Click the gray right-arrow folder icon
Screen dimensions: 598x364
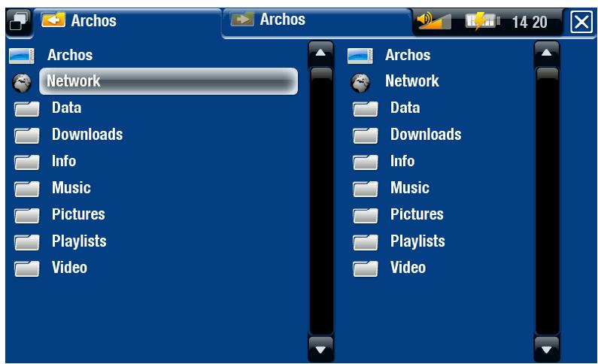tap(242, 19)
